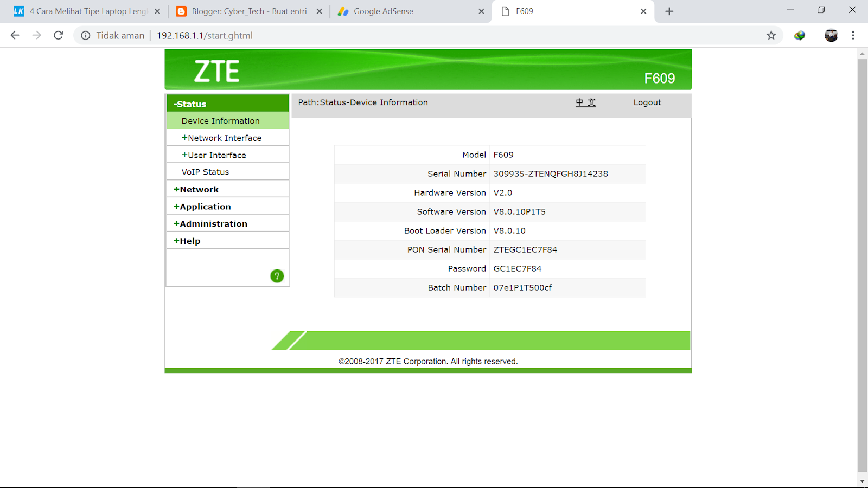The width and height of the screenshot is (868, 488).
Task: Go back to the previous page
Action: point(15,35)
